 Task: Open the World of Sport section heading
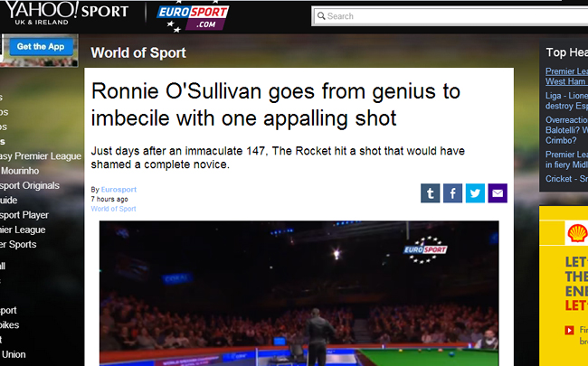pos(138,52)
